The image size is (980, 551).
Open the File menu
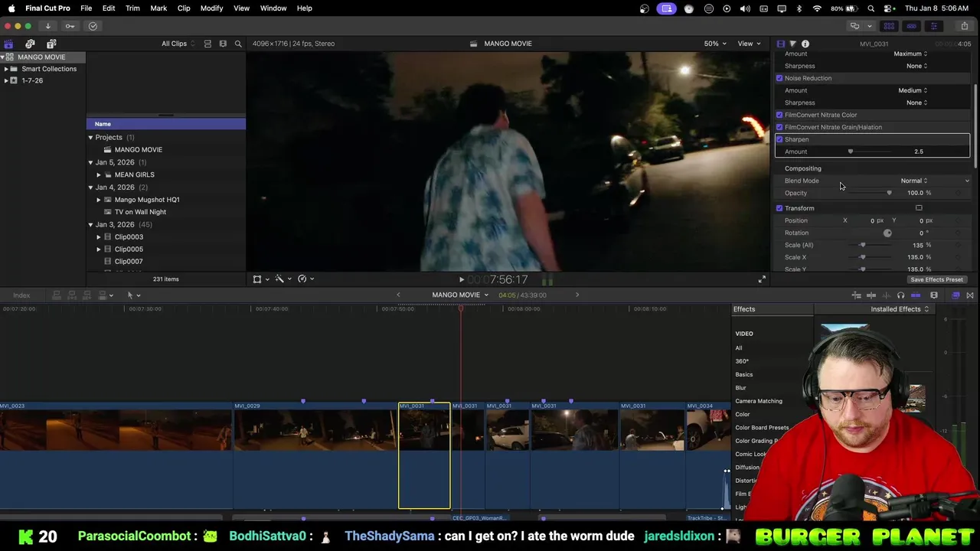coord(86,8)
